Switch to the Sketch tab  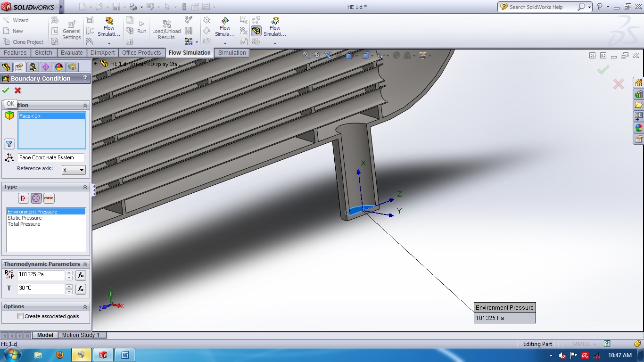coord(43,53)
